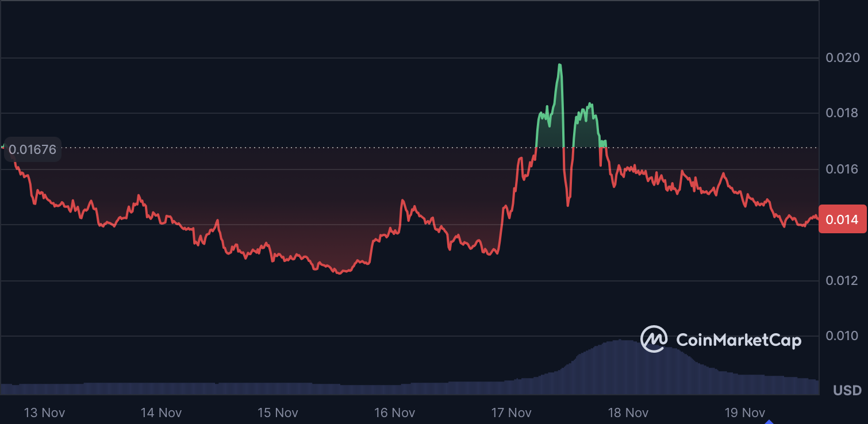Click the CoinMarketCap watermark text

[738, 340]
